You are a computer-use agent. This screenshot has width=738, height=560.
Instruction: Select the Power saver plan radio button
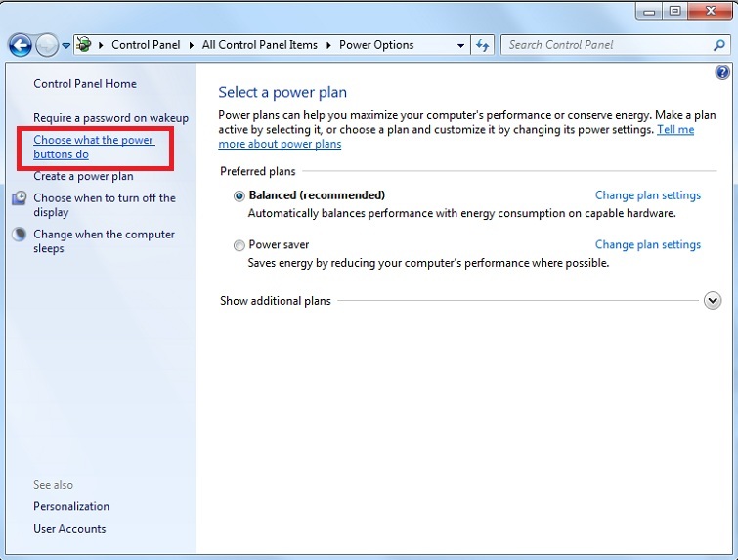coord(239,245)
